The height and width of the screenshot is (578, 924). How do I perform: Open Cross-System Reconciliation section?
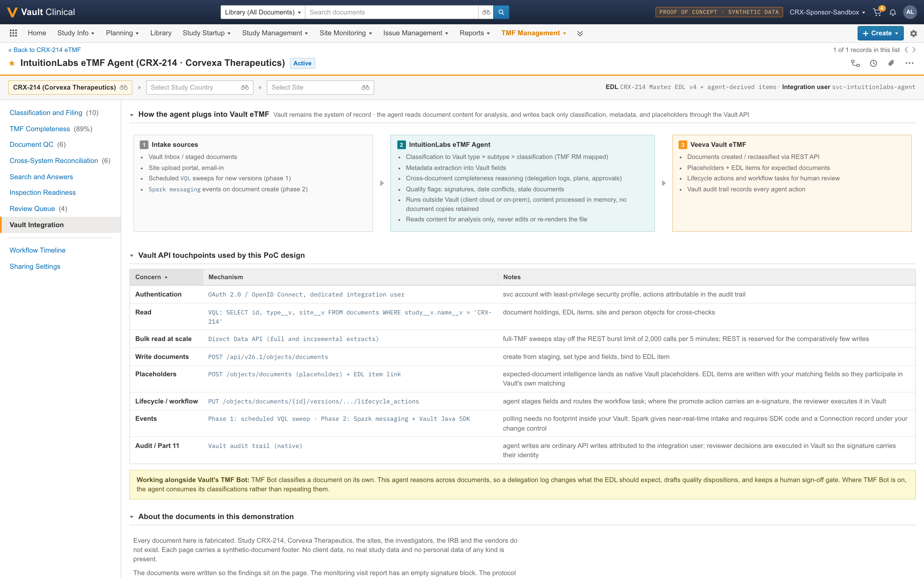(54, 161)
